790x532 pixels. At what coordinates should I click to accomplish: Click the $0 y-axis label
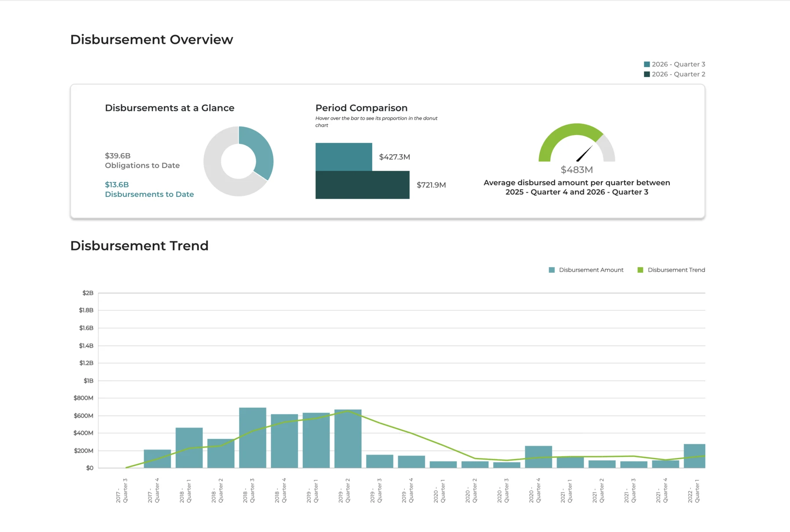point(90,468)
